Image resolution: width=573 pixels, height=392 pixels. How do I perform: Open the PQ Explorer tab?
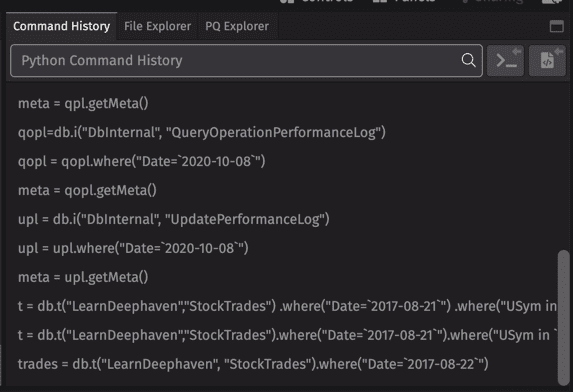(237, 26)
